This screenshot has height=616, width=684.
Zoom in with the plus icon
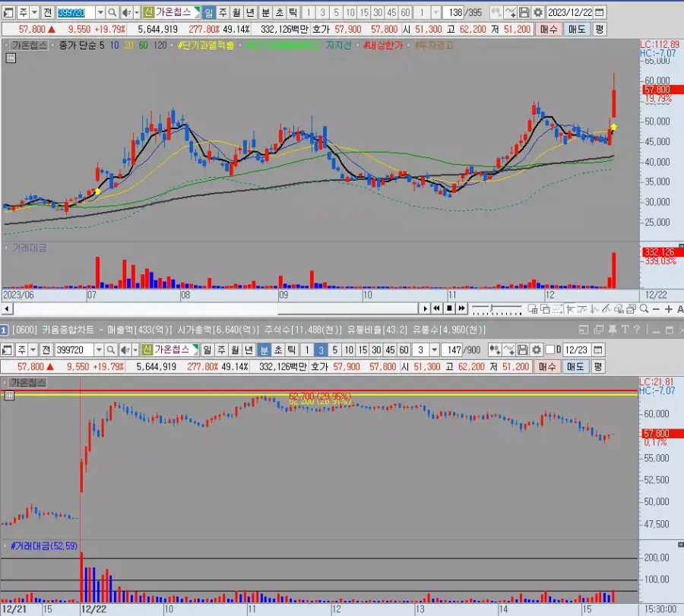point(668,309)
